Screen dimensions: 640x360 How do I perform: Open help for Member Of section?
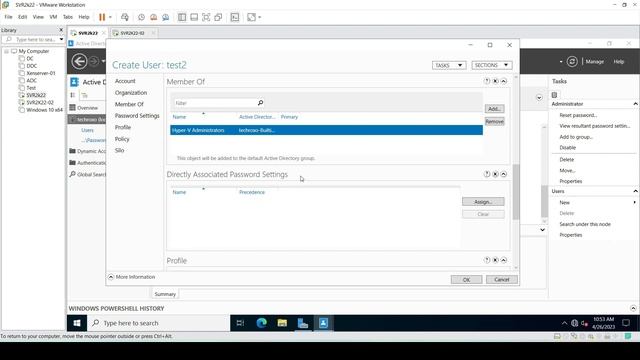pos(487,81)
